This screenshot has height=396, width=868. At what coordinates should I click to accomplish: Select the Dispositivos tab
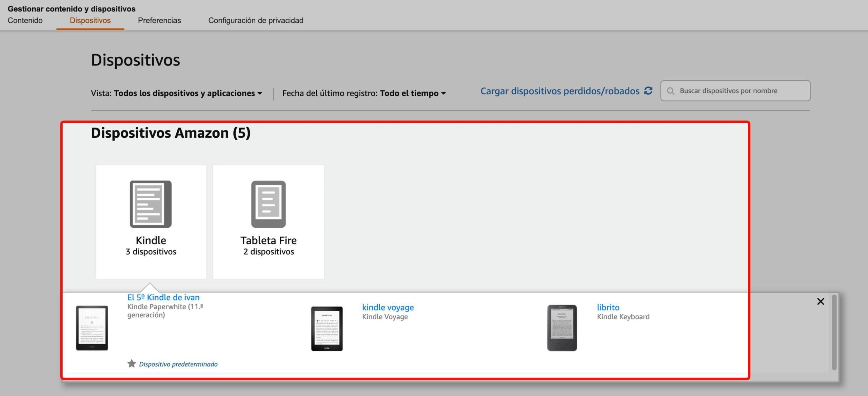90,20
